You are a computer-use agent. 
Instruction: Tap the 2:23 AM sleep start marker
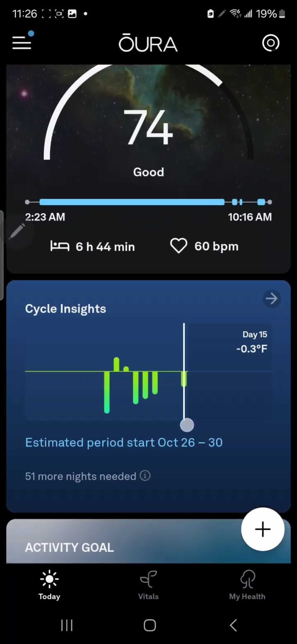coord(27,202)
